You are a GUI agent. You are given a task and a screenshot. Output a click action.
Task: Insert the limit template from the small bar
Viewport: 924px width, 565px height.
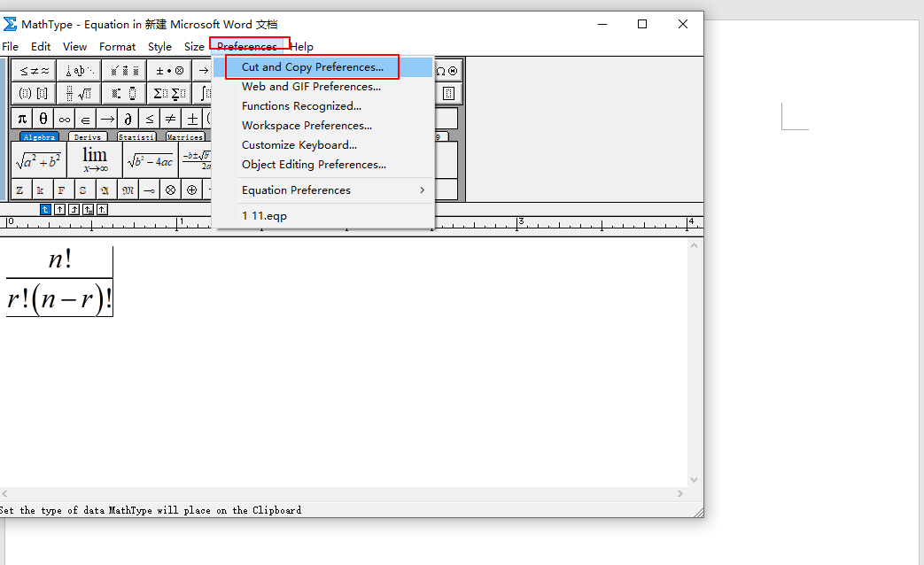tap(95, 160)
